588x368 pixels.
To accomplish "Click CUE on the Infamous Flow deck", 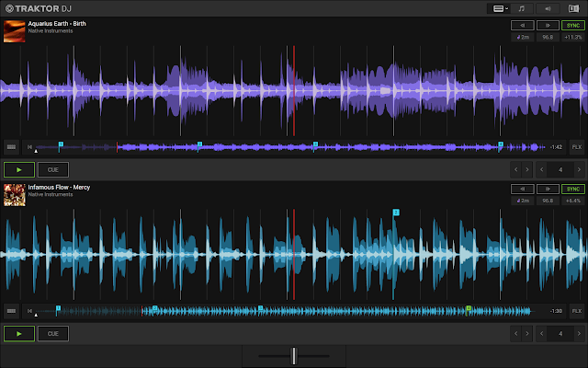I will (x=53, y=333).
